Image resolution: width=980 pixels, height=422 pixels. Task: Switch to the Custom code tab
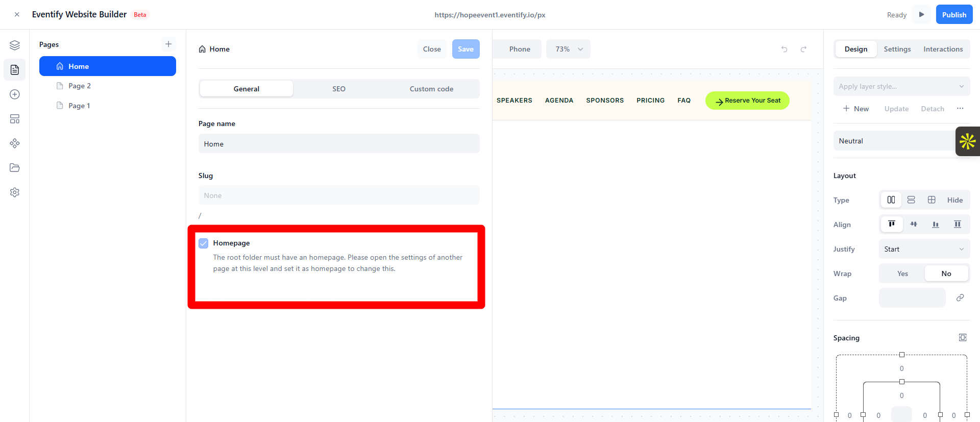coord(431,89)
